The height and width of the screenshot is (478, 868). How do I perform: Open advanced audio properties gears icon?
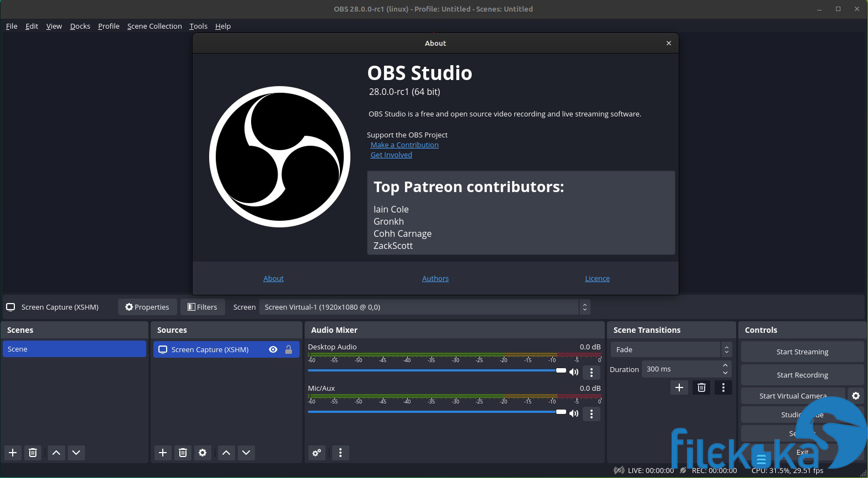(x=317, y=453)
